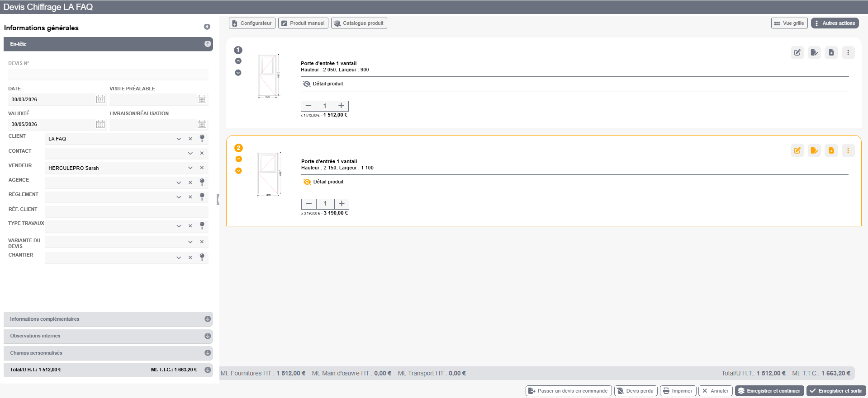The height and width of the screenshot is (398, 868).
Task: Open the VISITE PRÉALABLE calendar icon
Action: click(x=202, y=99)
